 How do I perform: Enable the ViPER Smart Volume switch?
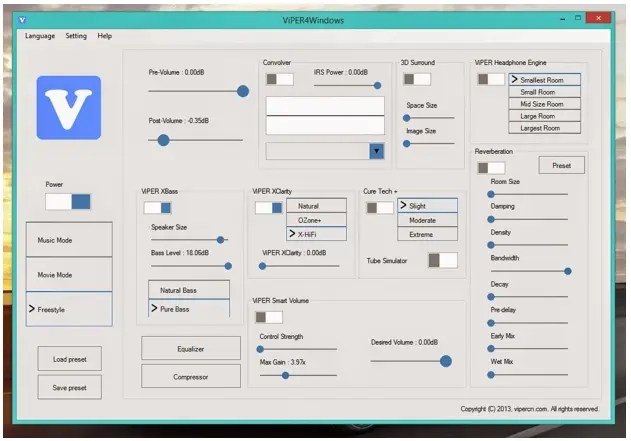click(268, 317)
